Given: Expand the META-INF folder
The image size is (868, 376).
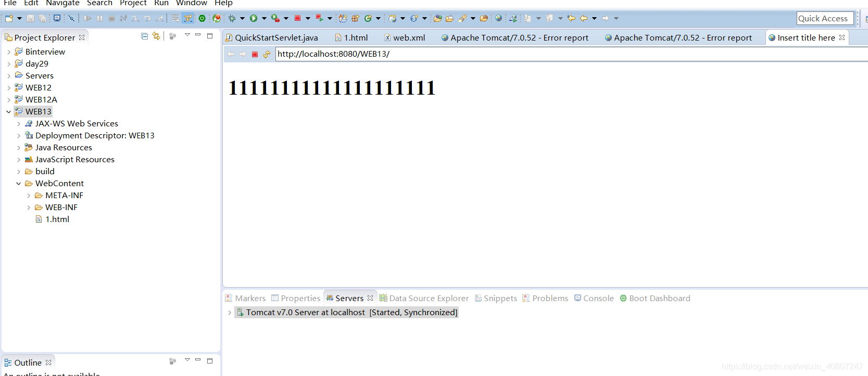Looking at the screenshot, I should pyautogui.click(x=29, y=195).
